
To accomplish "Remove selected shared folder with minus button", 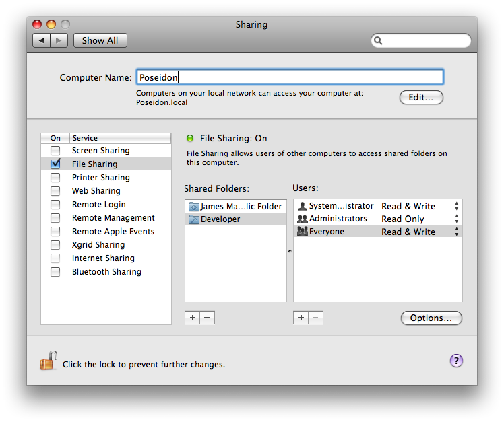I will pos(207,318).
